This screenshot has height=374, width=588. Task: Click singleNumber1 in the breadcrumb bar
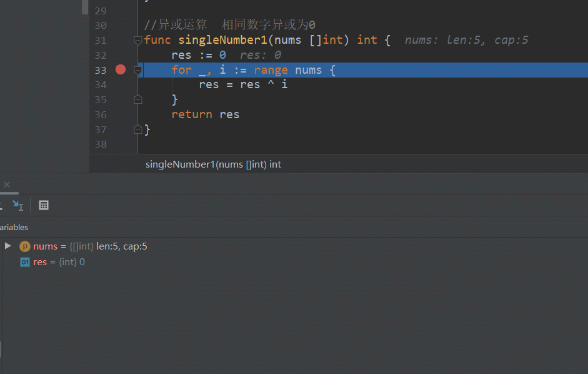[x=181, y=164]
